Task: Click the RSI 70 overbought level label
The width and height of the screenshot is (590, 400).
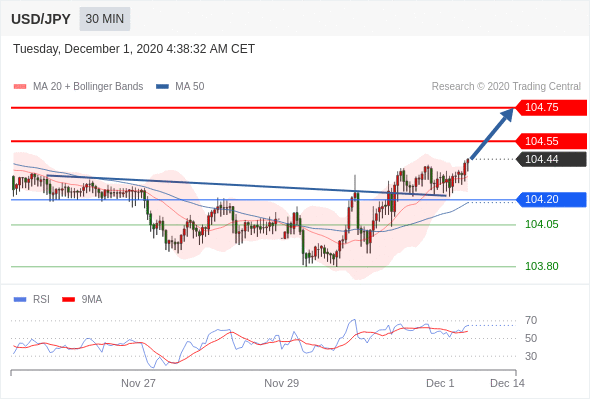Action: click(531, 321)
